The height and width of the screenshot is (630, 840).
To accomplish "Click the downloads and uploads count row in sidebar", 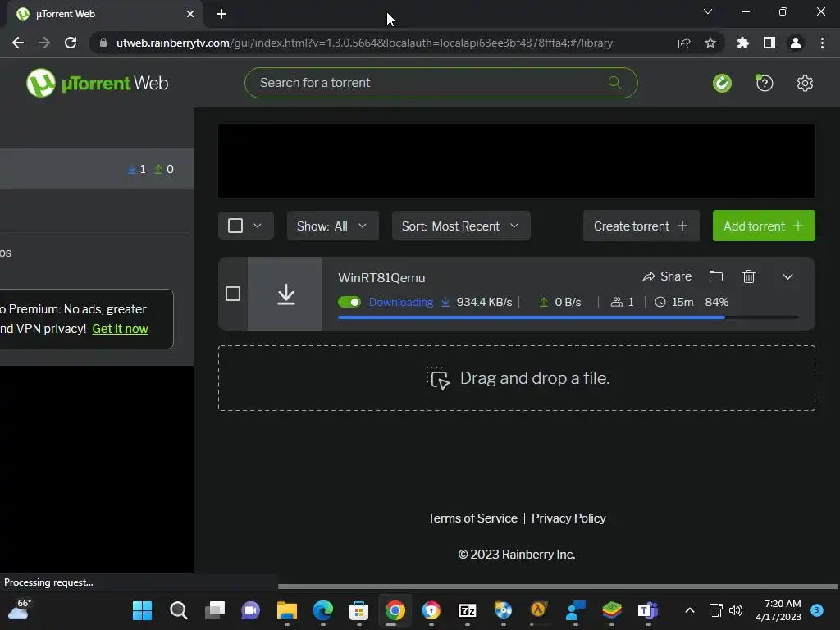I will click(97, 169).
